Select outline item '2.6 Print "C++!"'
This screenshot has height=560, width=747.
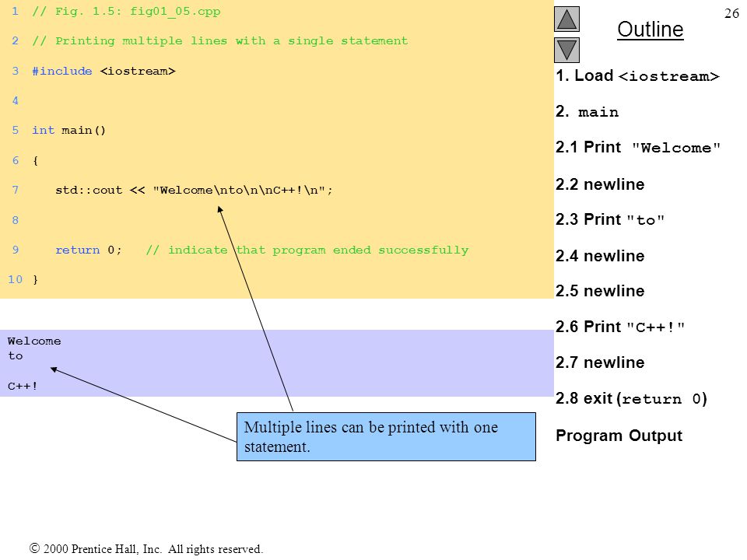point(620,327)
